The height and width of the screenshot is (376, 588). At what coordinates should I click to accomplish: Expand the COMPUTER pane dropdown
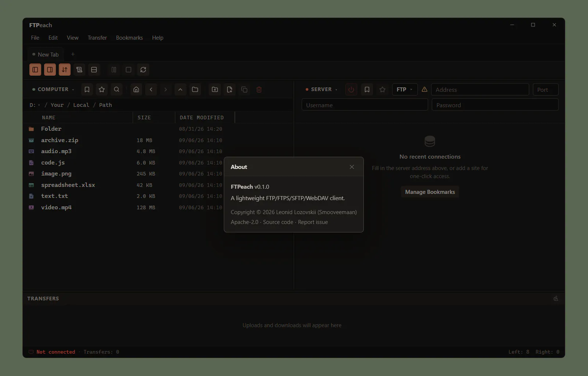(53, 90)
